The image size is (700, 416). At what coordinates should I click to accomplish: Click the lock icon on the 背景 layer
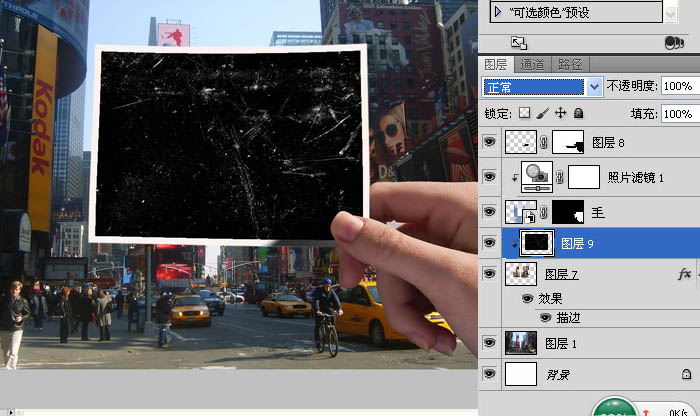point(685,373)
